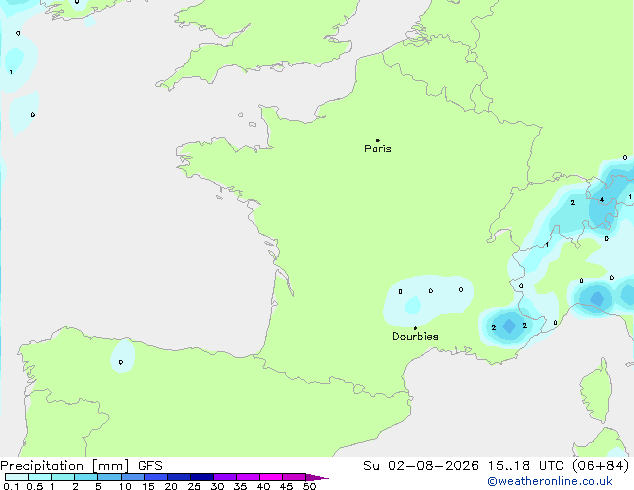Viewport: 634px width, 490px height.
Task: Select the black dot marker above Dourbies
Action: 415,328
